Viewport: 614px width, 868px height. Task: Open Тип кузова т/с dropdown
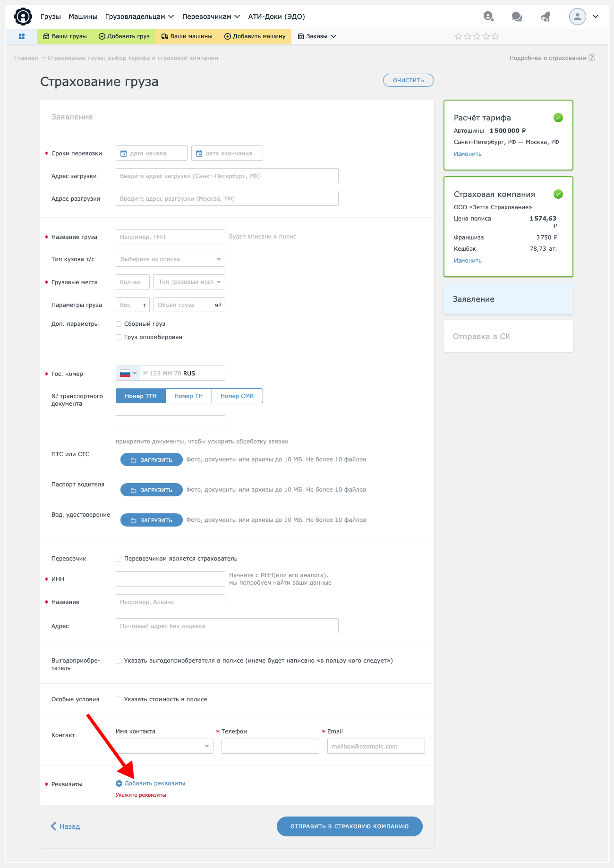click(171, 259)
